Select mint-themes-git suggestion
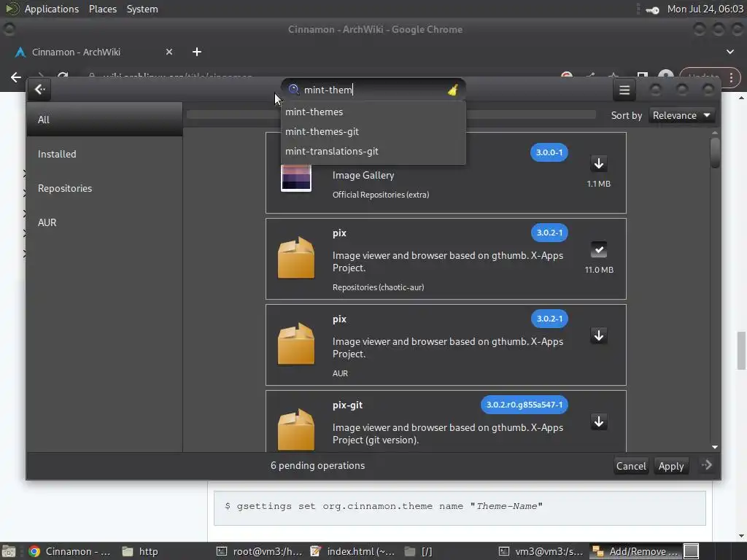This screenshot has height=560, width=747. click(x=373, y=131)
